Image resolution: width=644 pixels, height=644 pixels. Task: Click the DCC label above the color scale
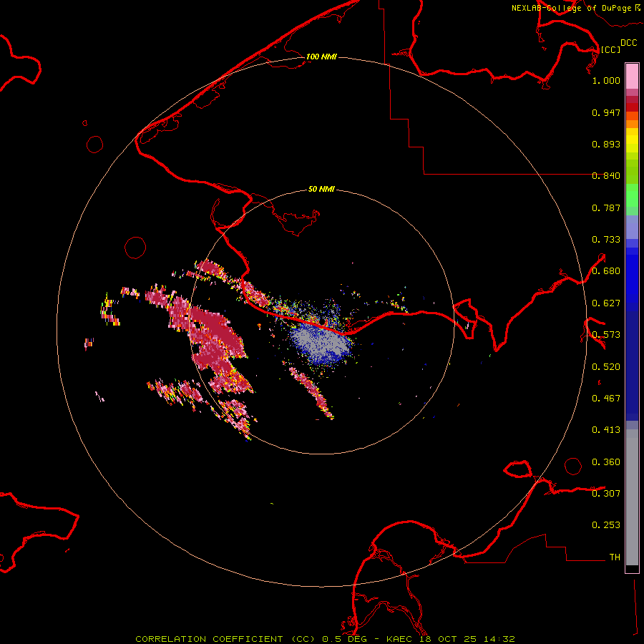(628, 42)
